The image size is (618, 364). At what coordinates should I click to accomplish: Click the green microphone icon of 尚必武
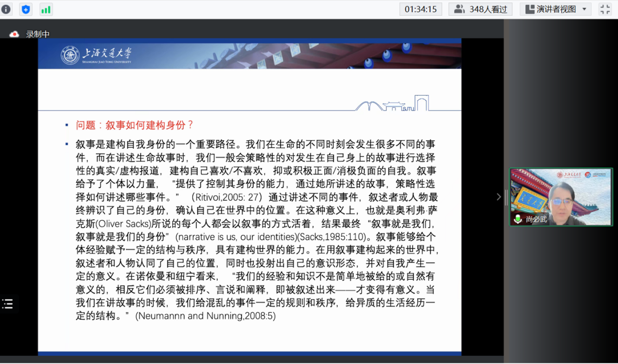[518, 219]
